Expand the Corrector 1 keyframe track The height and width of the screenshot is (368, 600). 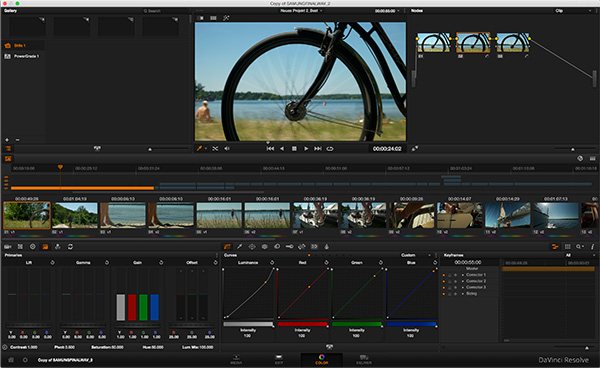463,275
